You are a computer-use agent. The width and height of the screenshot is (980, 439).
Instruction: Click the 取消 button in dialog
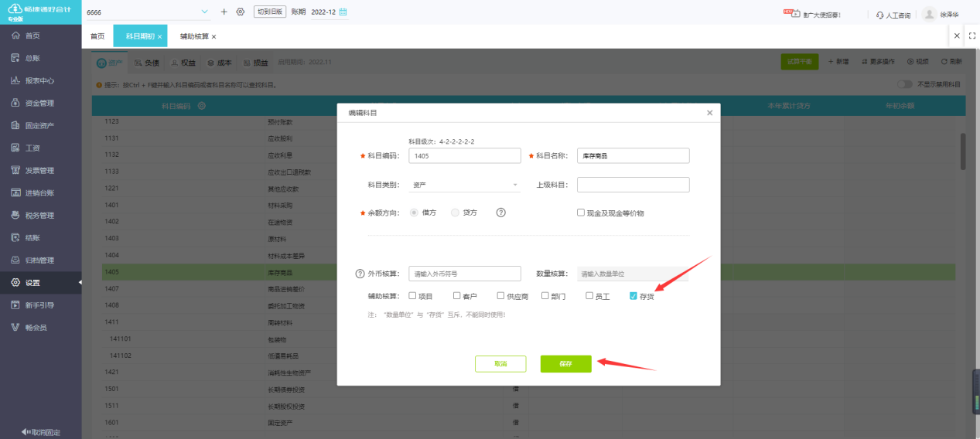[x=500, y=364]
